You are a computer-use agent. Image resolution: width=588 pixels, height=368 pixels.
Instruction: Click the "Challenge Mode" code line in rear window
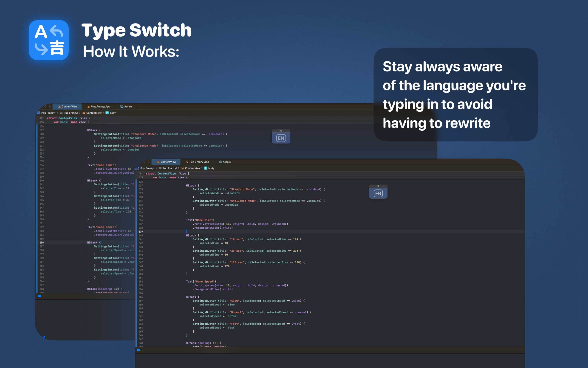tap(161, 146)
